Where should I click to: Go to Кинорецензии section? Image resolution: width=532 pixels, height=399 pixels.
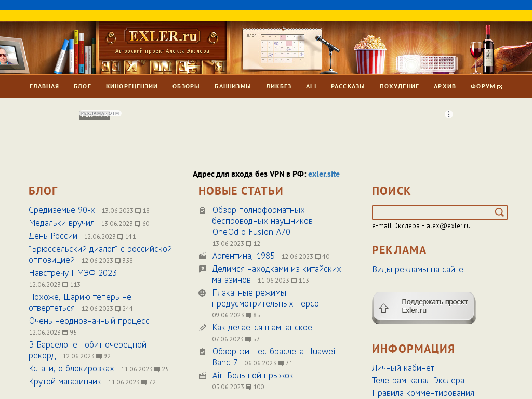(x=131, y=87)
